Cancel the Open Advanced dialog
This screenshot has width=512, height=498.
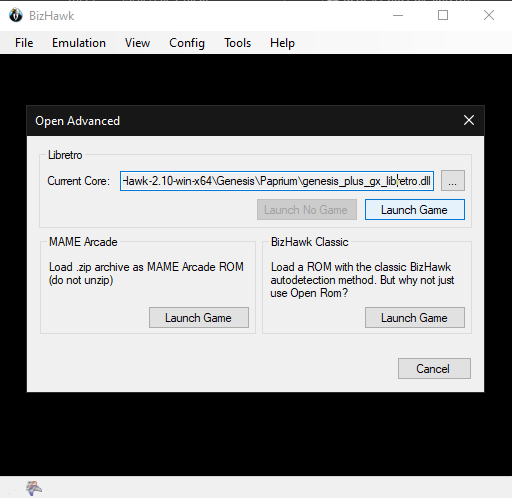(434, 369)
